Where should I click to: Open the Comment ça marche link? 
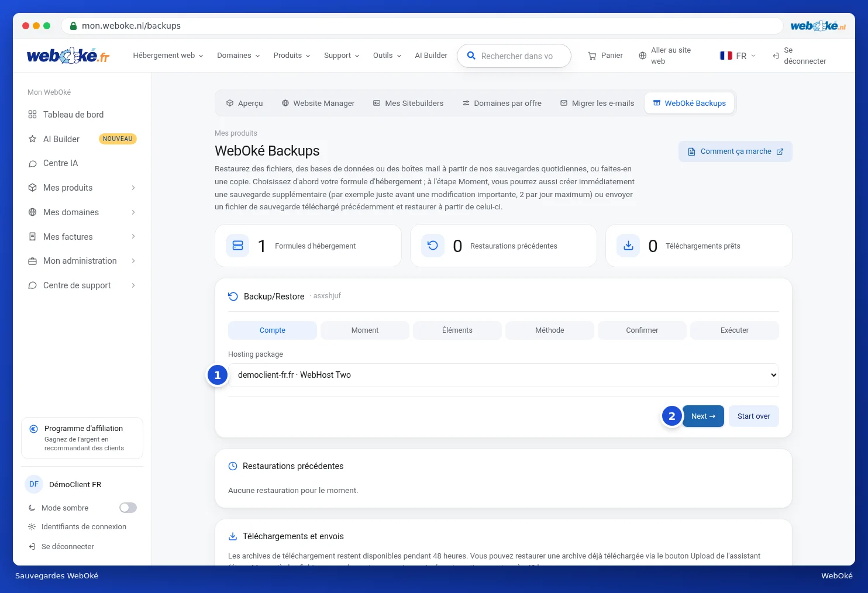(x=735, y=151)
